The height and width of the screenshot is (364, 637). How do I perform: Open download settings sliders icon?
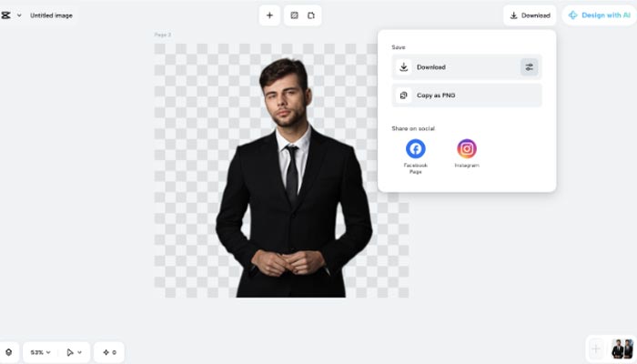coord(529,67)
